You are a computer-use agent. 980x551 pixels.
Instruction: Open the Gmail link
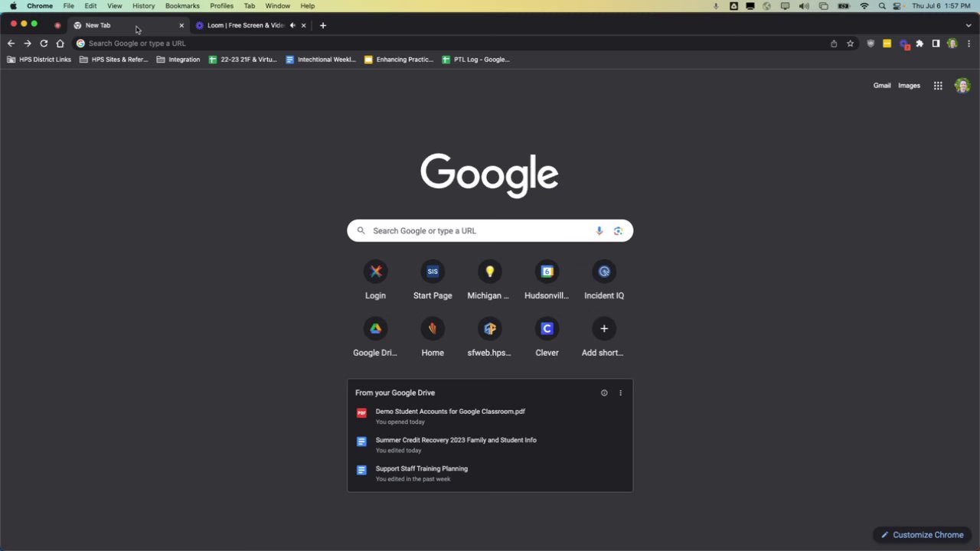[882, 86]
